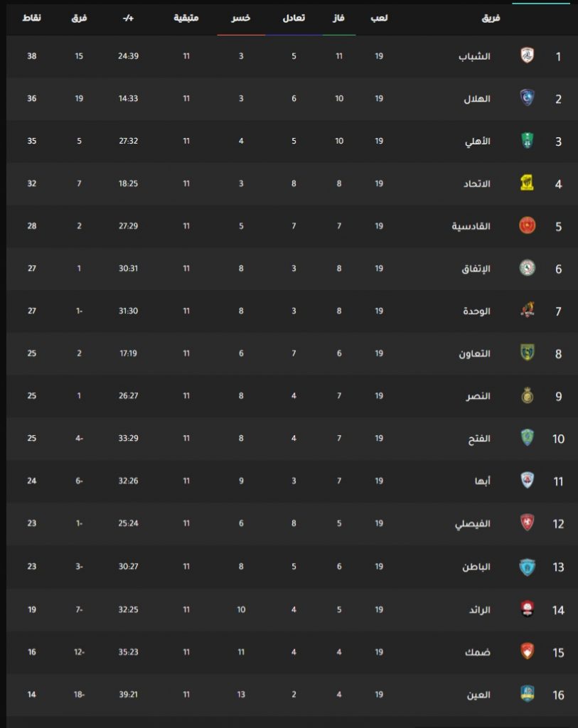This screenshot has height=728, width=578.
Task: Open the الوحدة team name link
Action: 476,311
